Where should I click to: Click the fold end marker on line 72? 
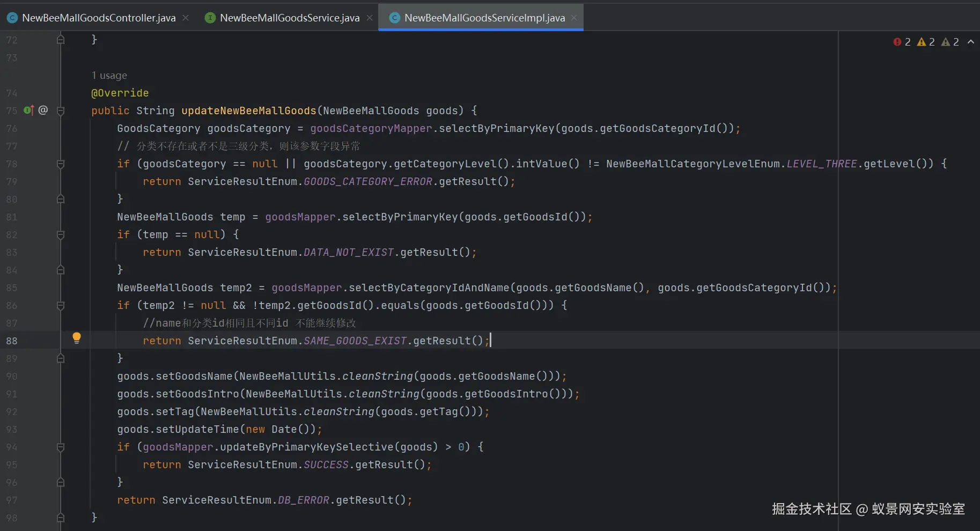[61, 40]
